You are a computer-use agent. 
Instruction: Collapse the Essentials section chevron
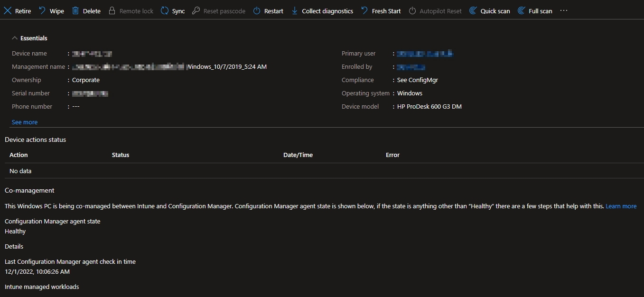15,38
